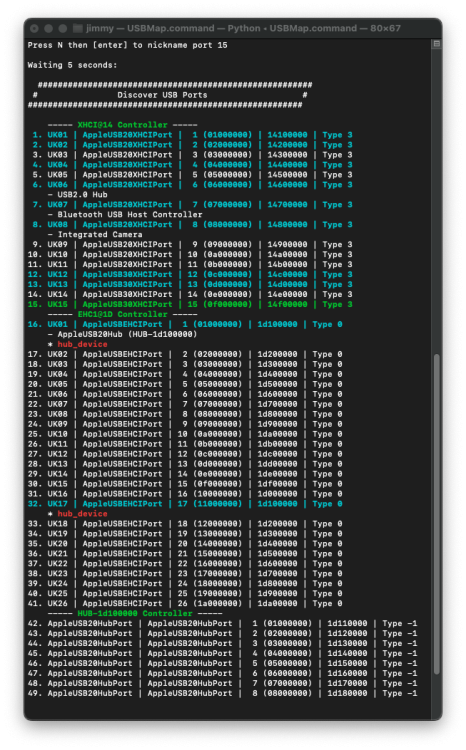The width and height of the screenshot is (466, 750).
Task: Select row 13 UK13 with address 14d00000
Action: pyautogui.click(x=190, y=285)
